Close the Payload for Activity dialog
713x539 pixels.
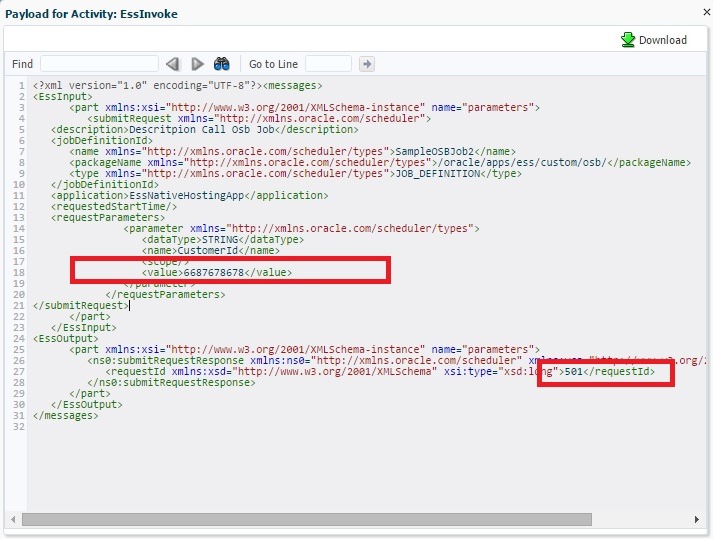[698, 11]
